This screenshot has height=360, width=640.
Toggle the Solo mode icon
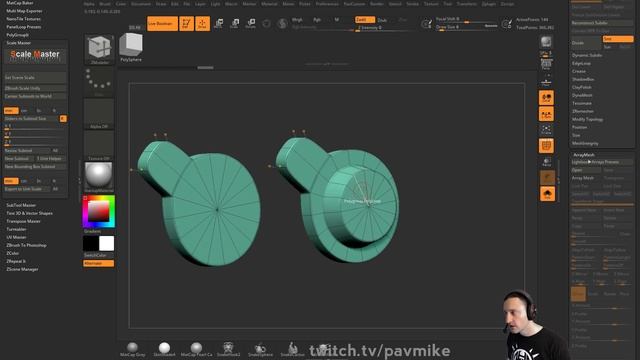[547, 194]
